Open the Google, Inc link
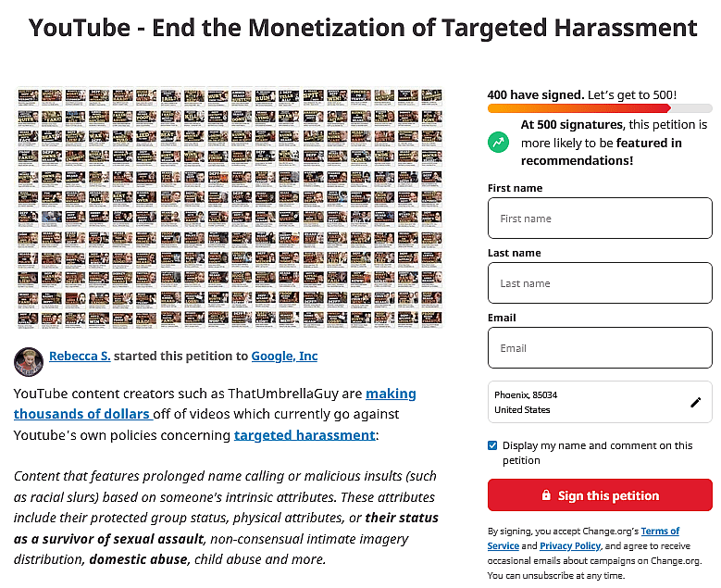 [284, 356]
